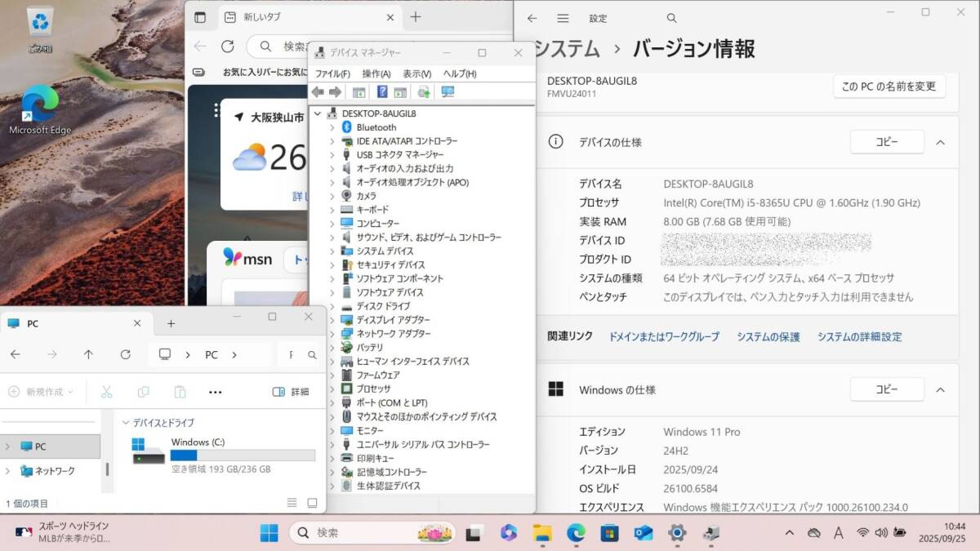Toggle the 詳細 details pane in Explorer

pyautogui.click(x=291, y=392)
